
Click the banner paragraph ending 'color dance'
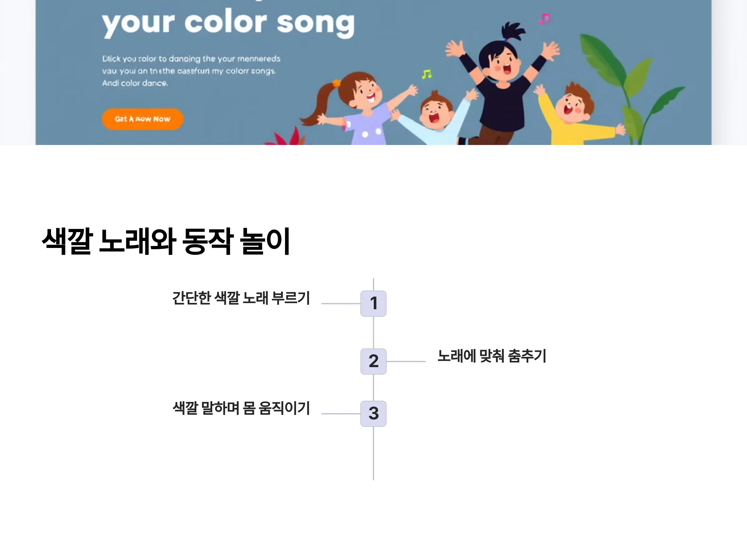pyautogui.click(x=191, y=71)
